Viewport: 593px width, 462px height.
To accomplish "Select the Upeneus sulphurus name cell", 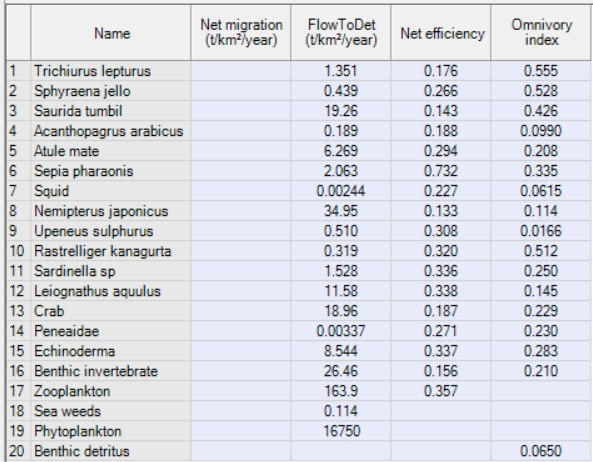I will point(111,231).
